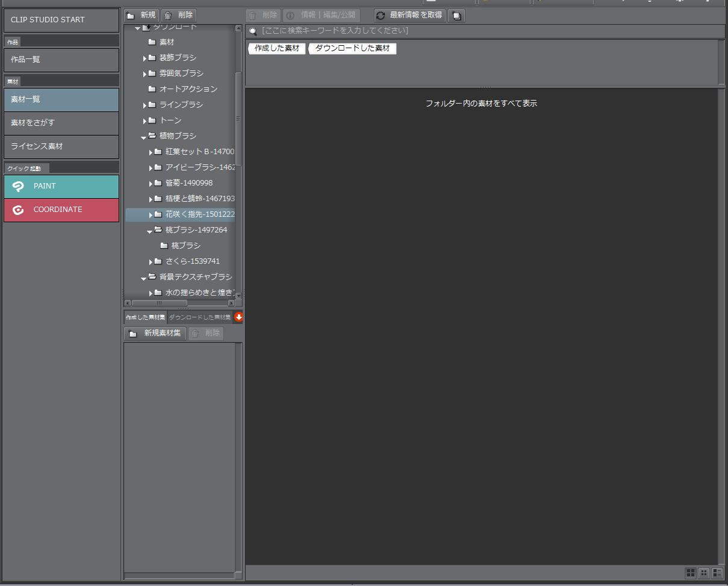Expand the 水の揺らめきと煌き folder
Viewport: 728px width, 586px height.
[151, 293]
